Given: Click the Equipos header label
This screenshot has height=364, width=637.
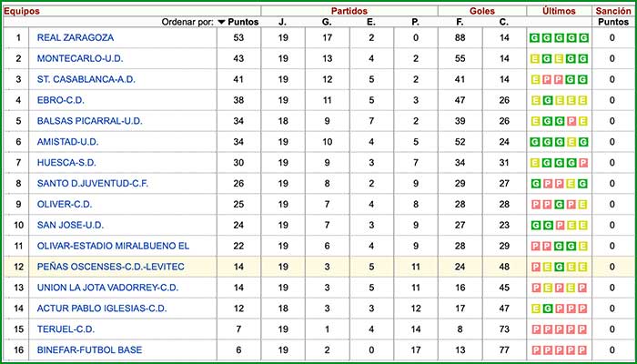Looking at the screenshot, I should pos(20,10).
